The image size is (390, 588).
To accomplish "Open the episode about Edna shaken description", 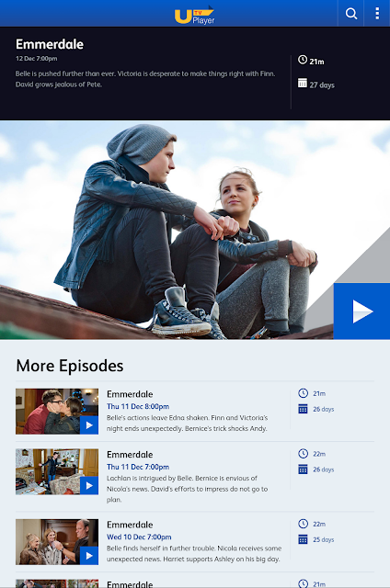I will click(187, 423).
